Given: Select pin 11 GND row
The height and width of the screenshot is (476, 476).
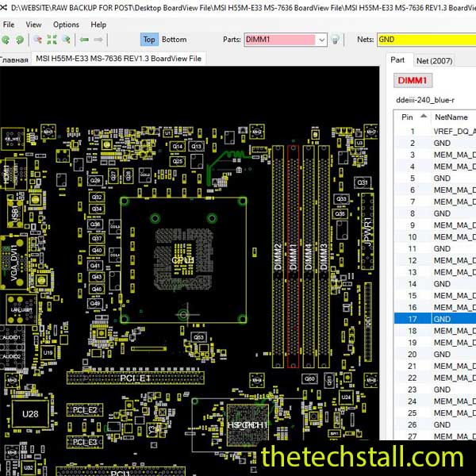Looking at the screenshot, I should point(435,248).
